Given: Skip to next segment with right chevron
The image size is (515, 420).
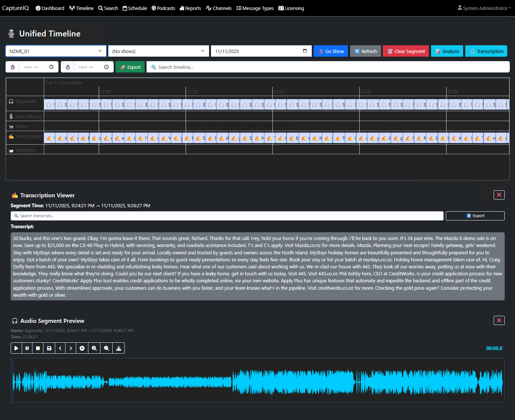Looking at the screenshot, I should [71, 348].
